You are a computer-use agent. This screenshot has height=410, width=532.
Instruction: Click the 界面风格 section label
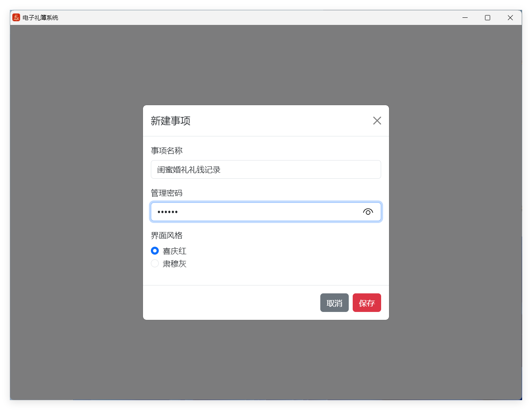pos(167,235)
